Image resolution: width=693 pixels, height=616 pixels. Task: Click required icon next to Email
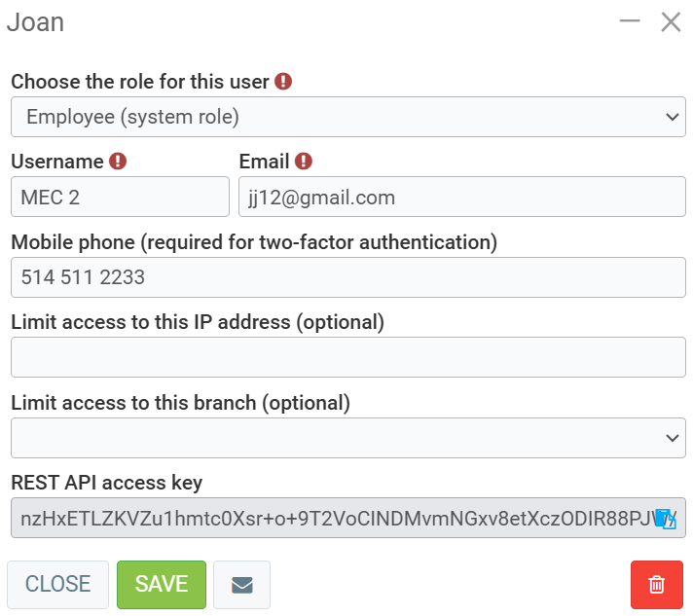(x=304, y=162)
